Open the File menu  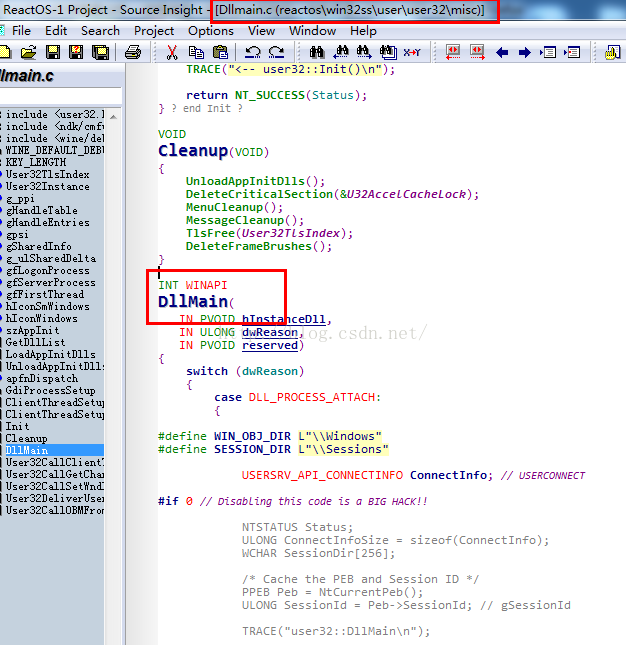pyautogui.click(x=21, y=31)
